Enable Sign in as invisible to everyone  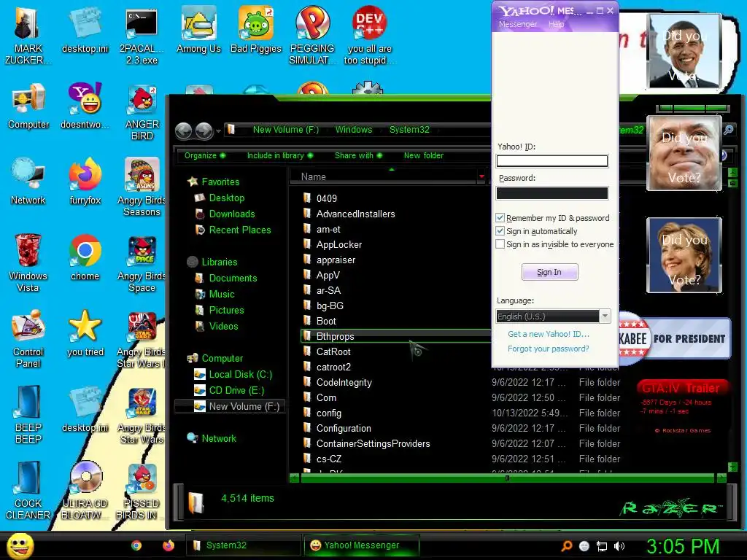point(500,244)
